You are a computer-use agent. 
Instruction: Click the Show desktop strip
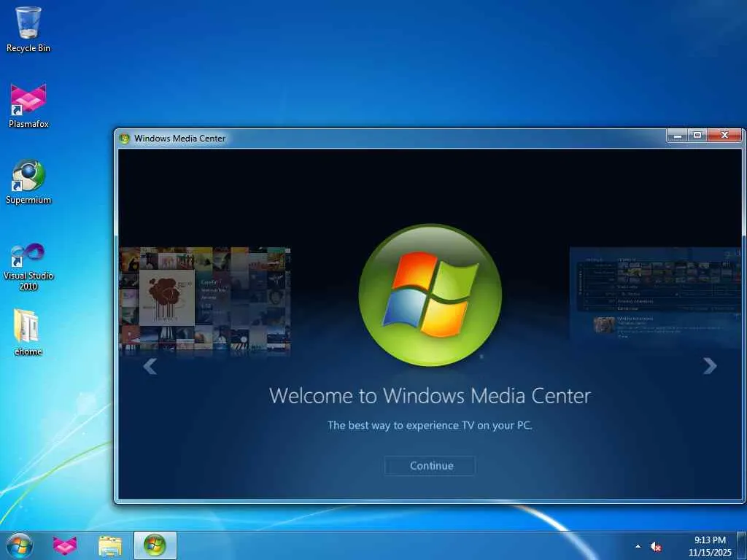(742, 545)
